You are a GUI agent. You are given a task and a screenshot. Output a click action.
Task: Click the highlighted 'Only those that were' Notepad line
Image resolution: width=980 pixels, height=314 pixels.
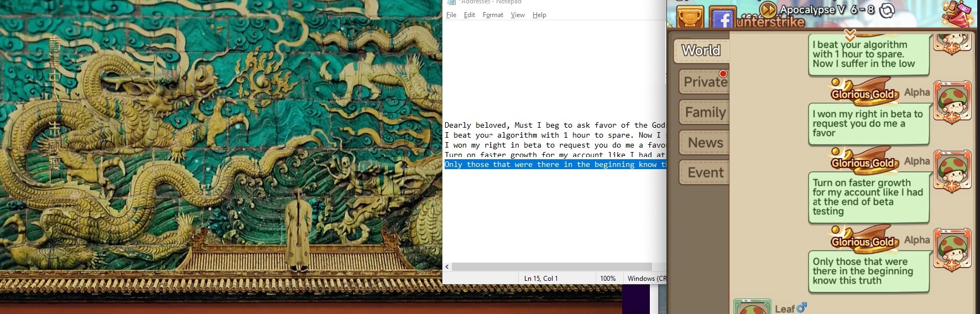coord(555,165)
